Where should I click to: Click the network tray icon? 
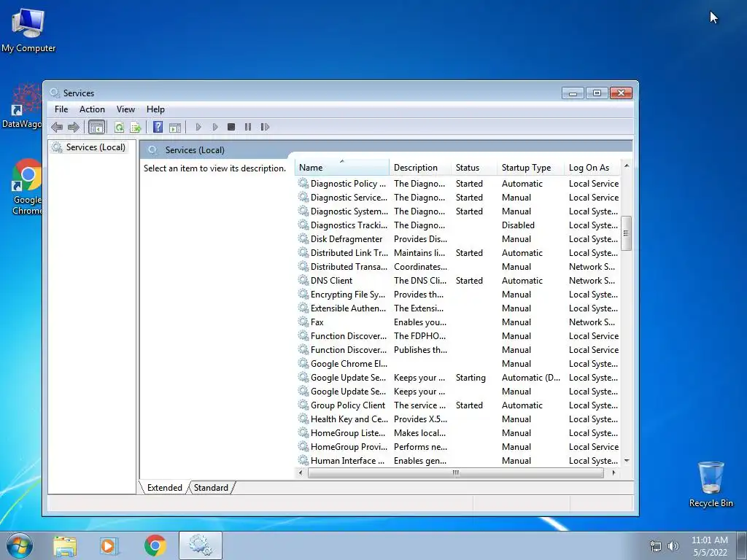point(656,546)
